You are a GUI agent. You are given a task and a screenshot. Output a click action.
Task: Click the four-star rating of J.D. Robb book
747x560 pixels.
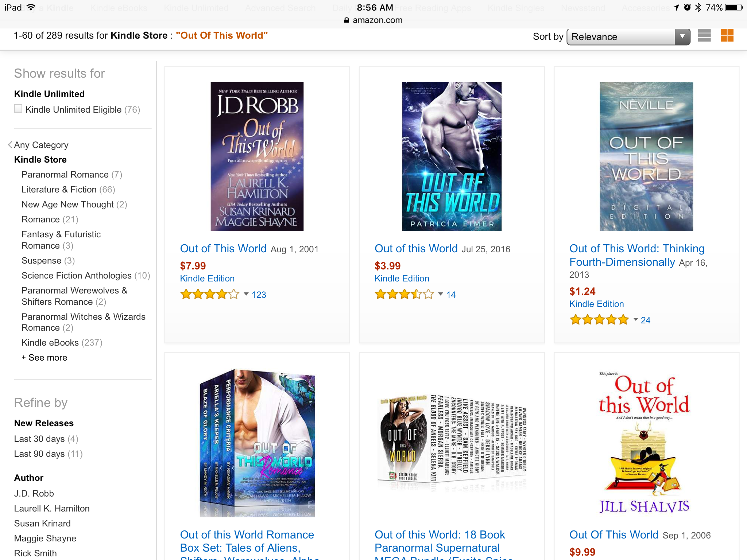tap(210, 294)
